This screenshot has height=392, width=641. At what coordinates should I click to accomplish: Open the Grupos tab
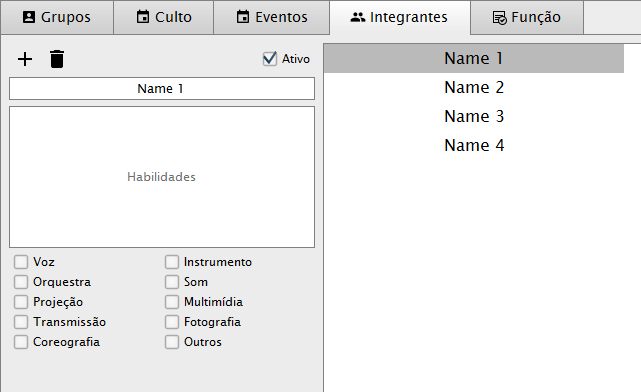[57, 17]
